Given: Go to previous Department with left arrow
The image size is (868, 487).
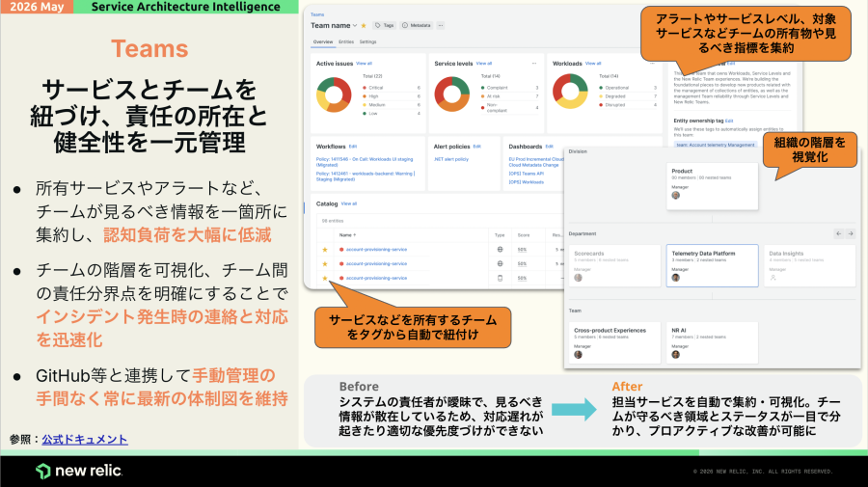Looking at the screenshot, I should pyautogui.click(x=839, y=233).
